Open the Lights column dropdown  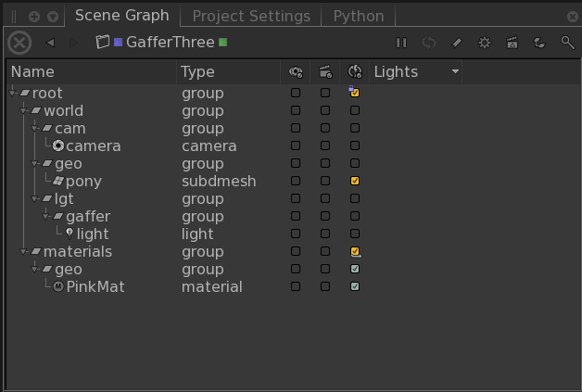(455, 71)
